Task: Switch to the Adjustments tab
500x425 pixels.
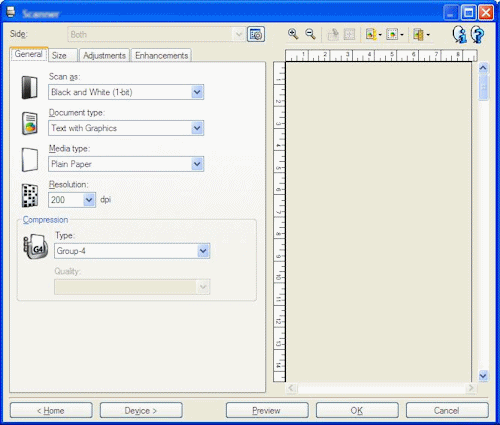Action: pos(104,55)
